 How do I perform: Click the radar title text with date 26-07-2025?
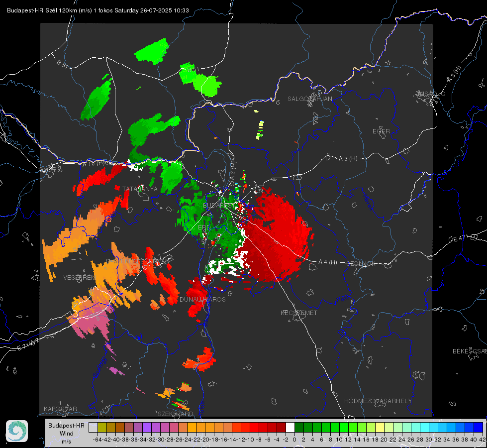coord(98,10)
